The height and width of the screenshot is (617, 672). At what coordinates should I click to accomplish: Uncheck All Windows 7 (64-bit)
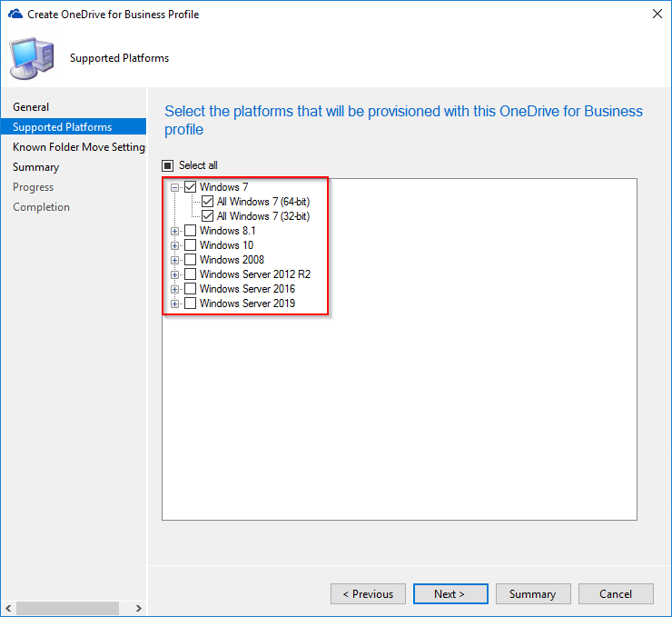pyautogui.click(x=208, y=202)
